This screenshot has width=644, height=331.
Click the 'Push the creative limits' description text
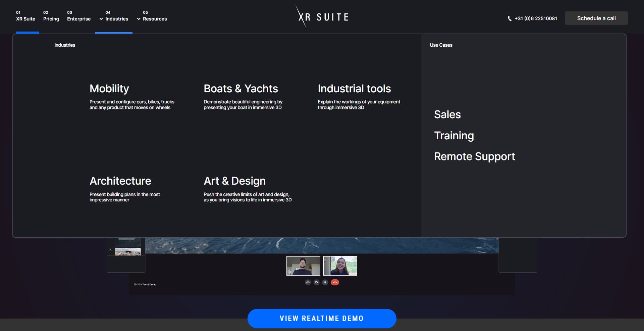[x=248, y=197]
